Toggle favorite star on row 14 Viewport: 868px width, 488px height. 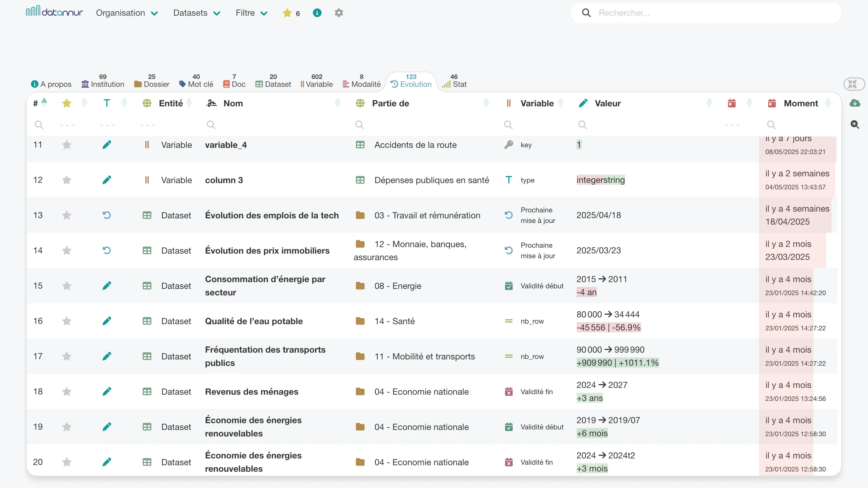point(67,250)
